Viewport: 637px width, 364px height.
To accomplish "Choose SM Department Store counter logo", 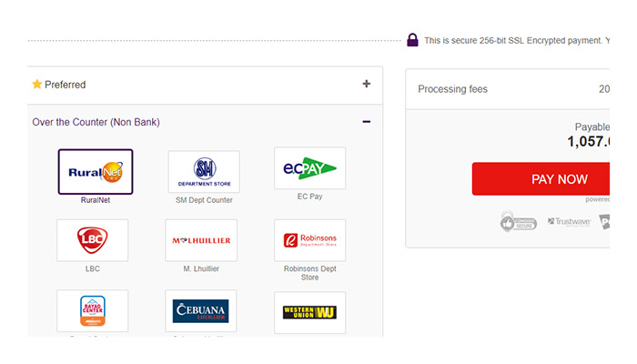I will click(x=203, y=171).
